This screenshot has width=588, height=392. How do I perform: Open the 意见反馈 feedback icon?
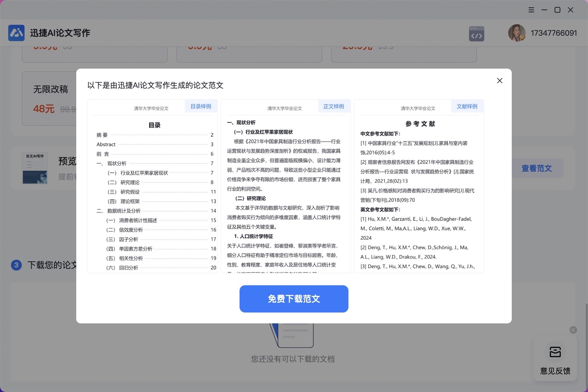[555, 352]
